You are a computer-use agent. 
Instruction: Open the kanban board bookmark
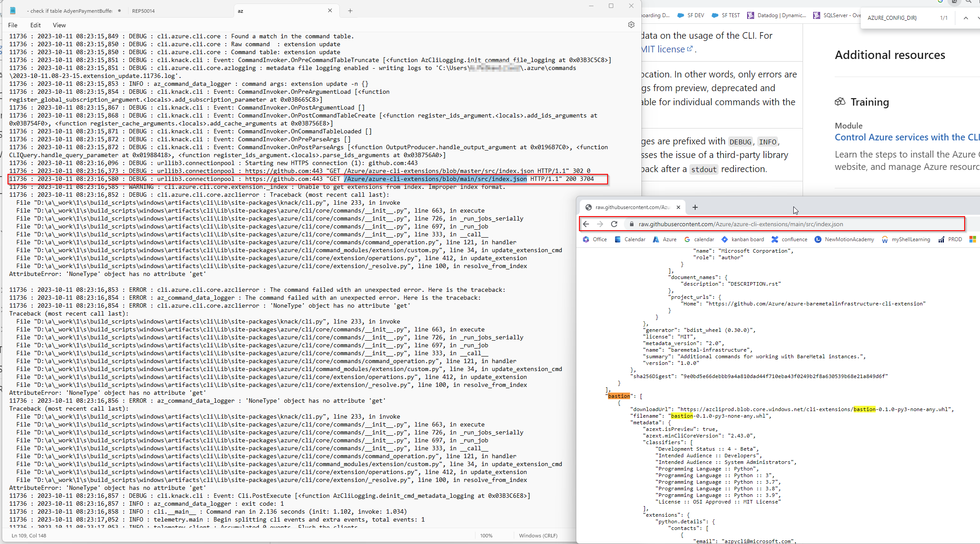click(x=747, y=239)
